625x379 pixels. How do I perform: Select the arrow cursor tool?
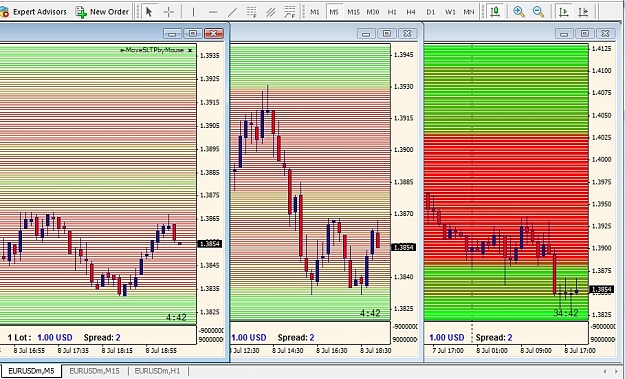tap(149, 12)
